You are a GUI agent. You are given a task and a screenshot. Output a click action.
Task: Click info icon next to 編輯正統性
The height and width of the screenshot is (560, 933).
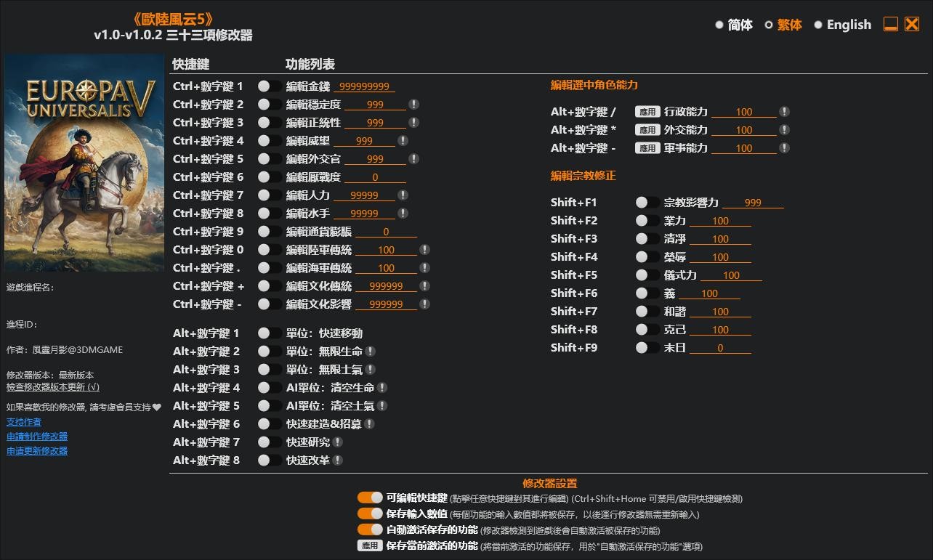(x=413, y=123)
